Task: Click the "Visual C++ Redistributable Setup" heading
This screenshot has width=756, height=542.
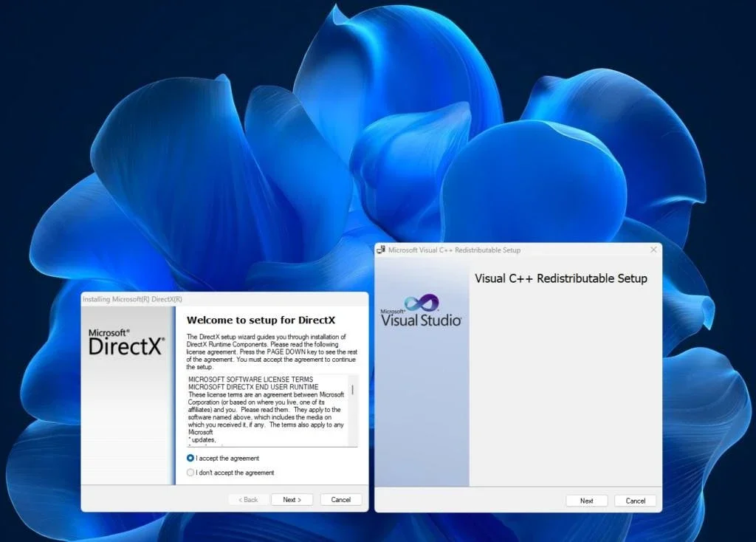Action: coord(561,278)
